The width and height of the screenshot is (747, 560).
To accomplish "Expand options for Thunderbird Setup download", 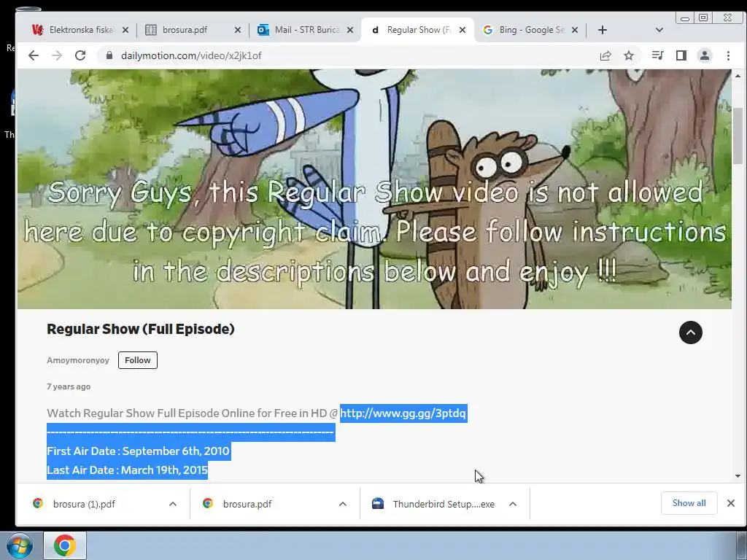I will [x=513, y=504].
